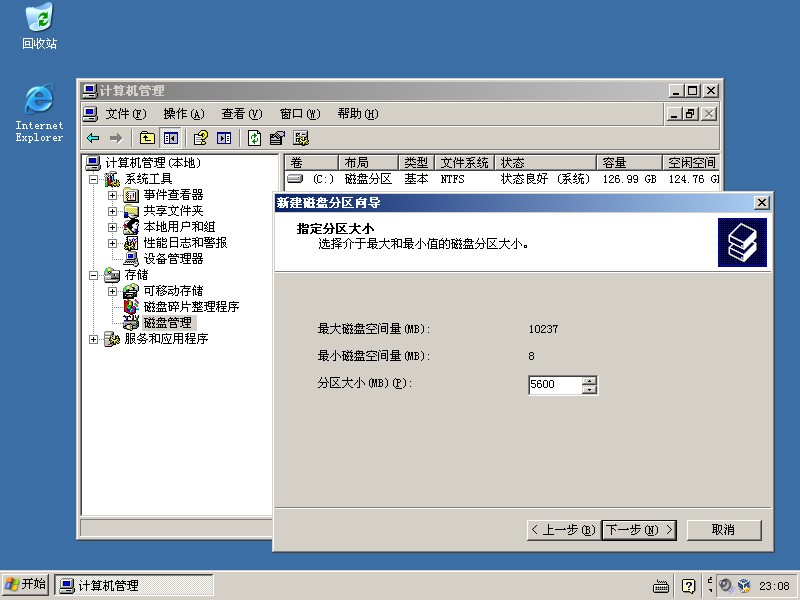The image size is (800, 600).
Task: Collapse the 存储 tree node
Action: pos(93,275)
